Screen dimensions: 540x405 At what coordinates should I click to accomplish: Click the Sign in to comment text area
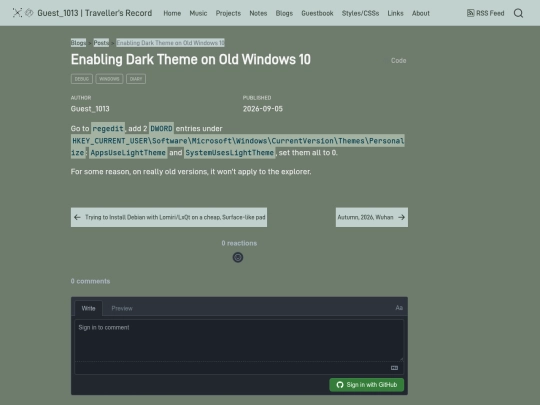coord(239,340)
